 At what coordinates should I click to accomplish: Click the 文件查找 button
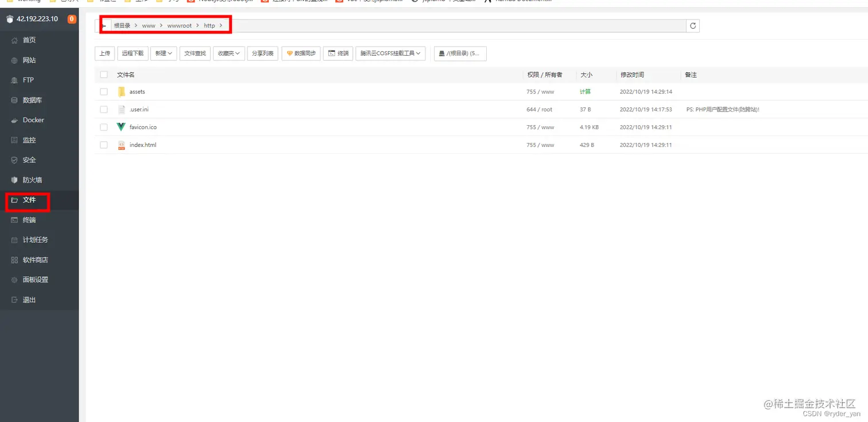[x=195, y=53]
